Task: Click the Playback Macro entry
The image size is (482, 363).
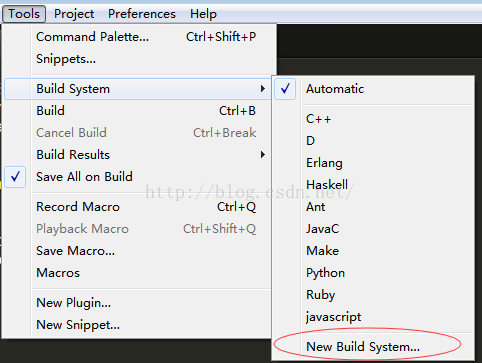Action: [138, 229]
